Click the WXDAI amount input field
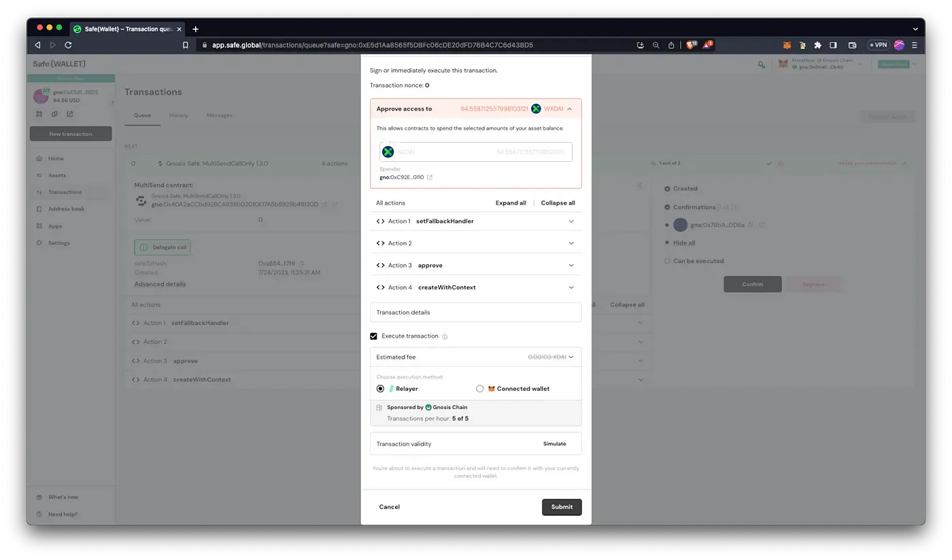Viewport: 952px width, 560px height. tap(475, 152)
